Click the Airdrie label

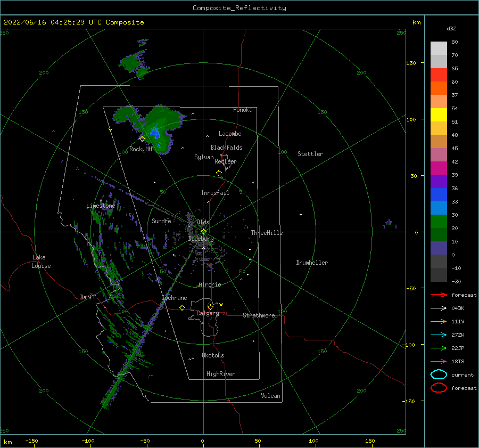pos(210,284)
